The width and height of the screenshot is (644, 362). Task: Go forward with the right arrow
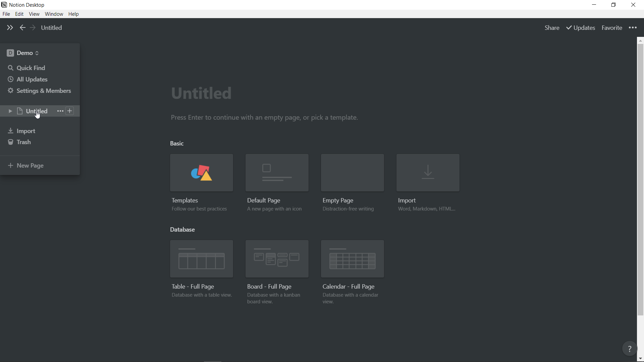(x=33, y=28)
